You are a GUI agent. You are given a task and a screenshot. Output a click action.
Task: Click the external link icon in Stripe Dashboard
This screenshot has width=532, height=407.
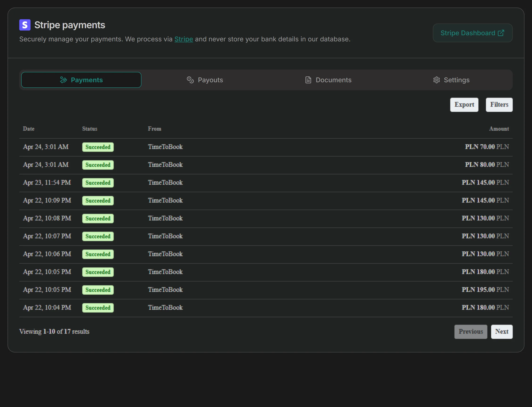(501, 33)
